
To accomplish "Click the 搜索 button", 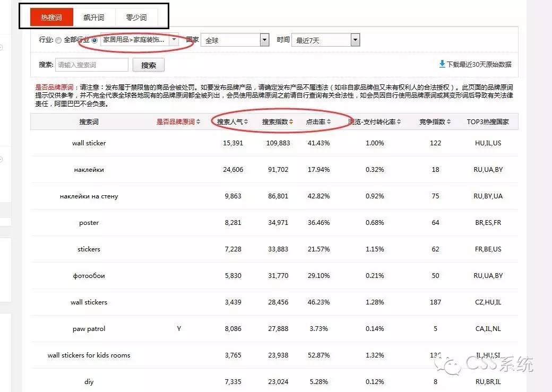I will pos(149,65).
